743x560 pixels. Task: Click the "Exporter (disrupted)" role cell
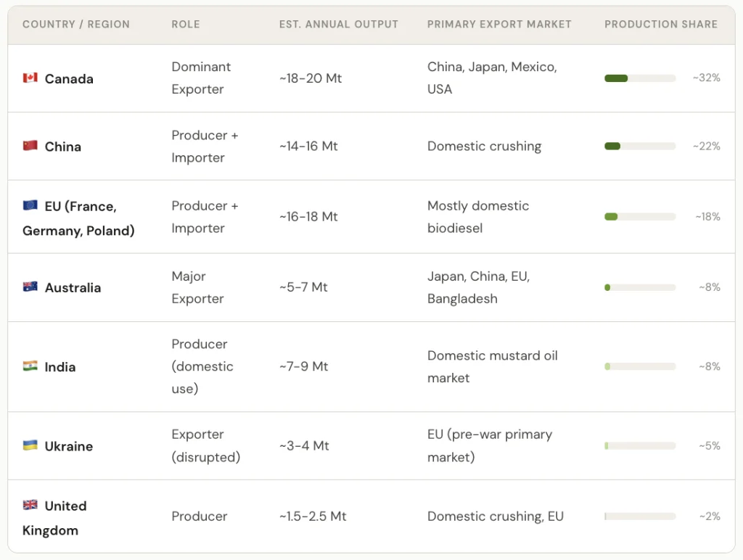(x=206, y=445)
